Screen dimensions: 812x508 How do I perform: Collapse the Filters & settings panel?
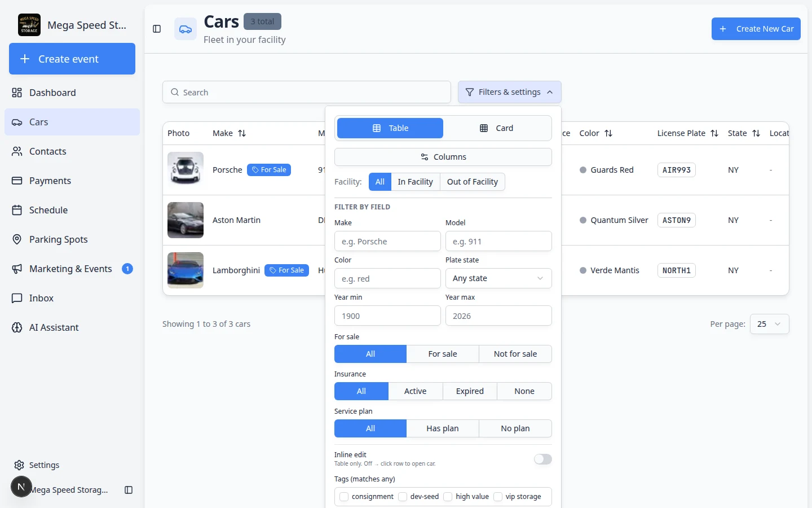510,92
